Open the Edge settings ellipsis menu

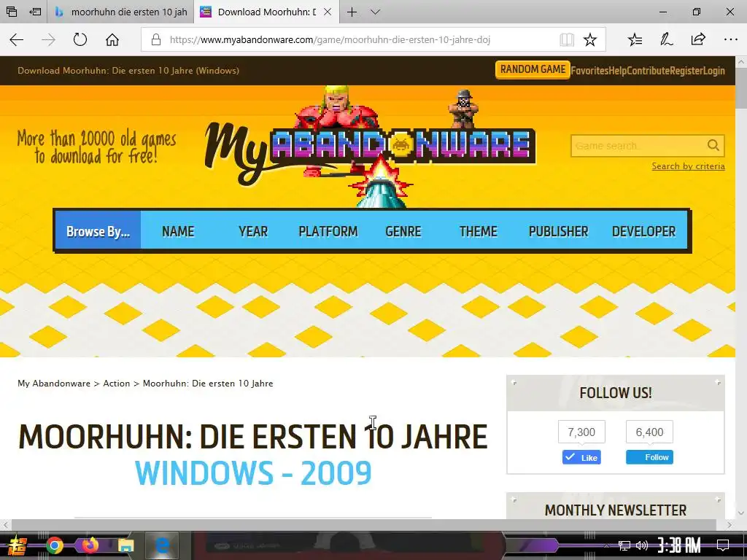tap(730, 39)
